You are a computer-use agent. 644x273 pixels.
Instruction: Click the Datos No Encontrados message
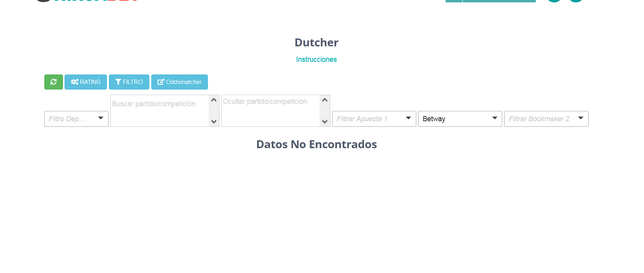point(316,144)
